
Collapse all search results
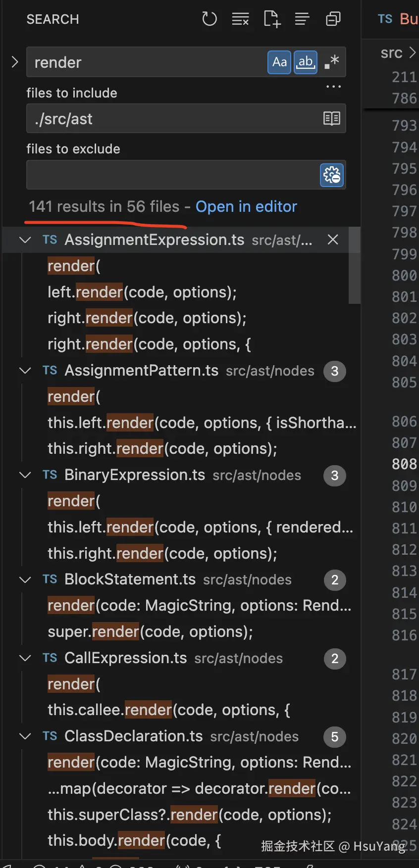tap(333, 19)
